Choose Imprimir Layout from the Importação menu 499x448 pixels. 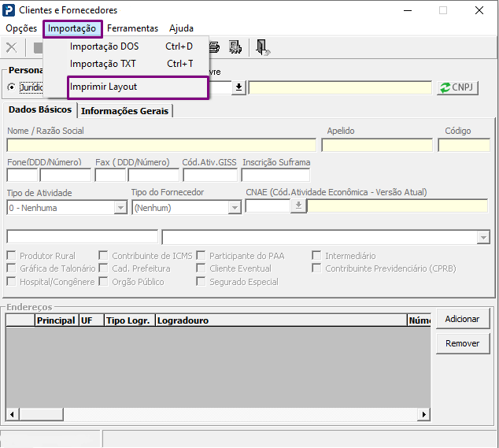coord(104,87)
